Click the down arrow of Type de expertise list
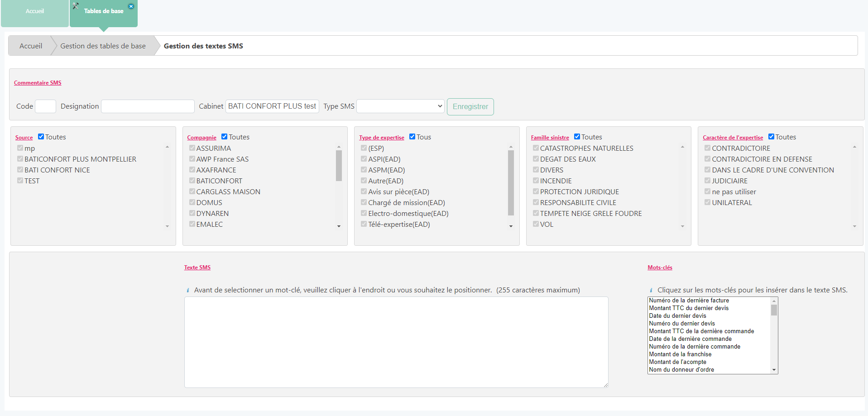The image size is (868, 416). pyautogui.click(x=511, y=226)
